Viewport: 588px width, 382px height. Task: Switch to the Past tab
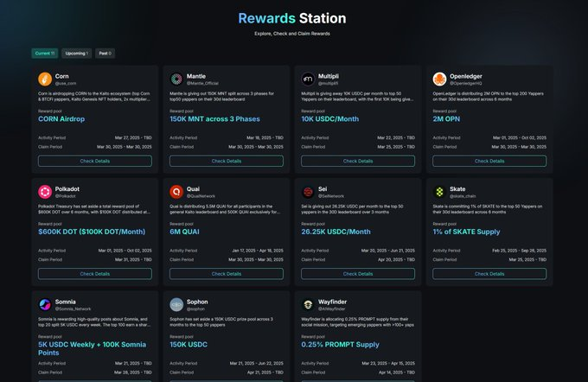coord(105,54)
